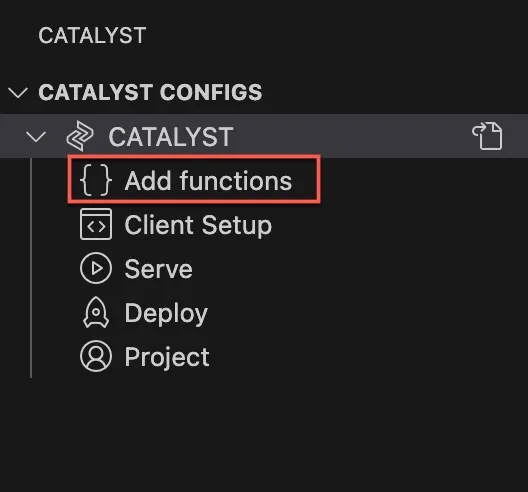Click the Catalyst logo icon in the tree
Image resolution: width=528 pixels, height=492 pixels.
pos(80,136)
